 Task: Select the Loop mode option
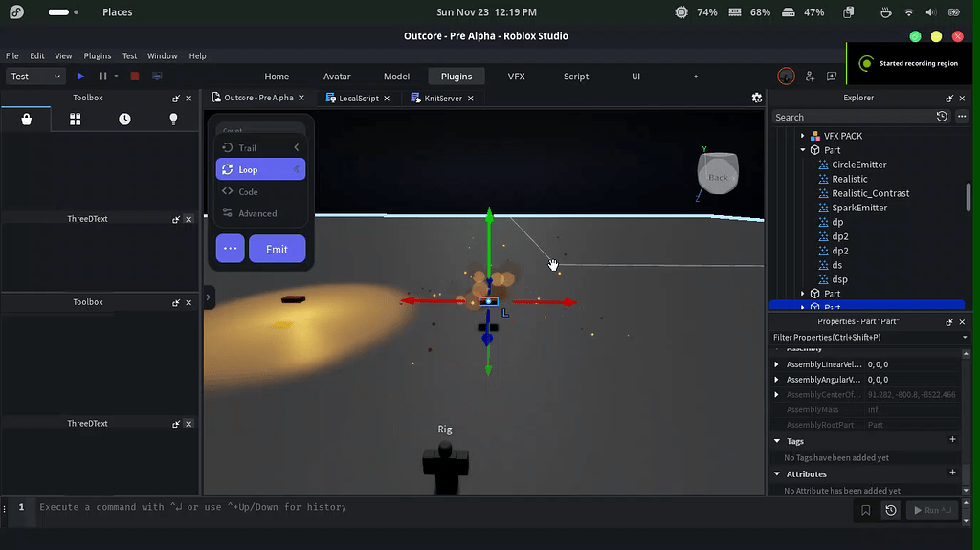click(x=260, y=169)
